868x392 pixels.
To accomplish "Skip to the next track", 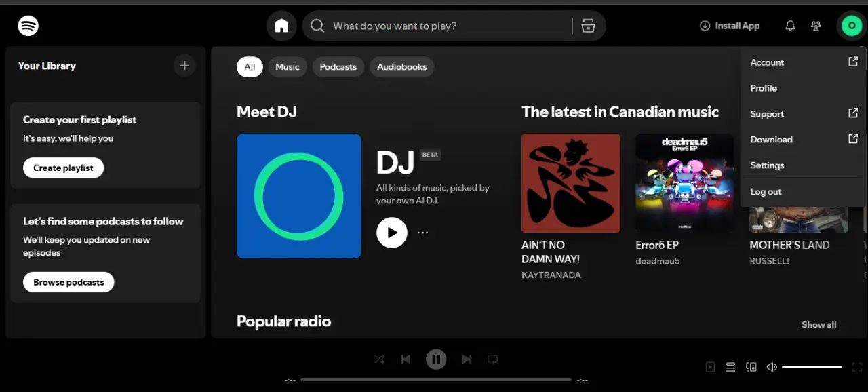I will point(467,359).
